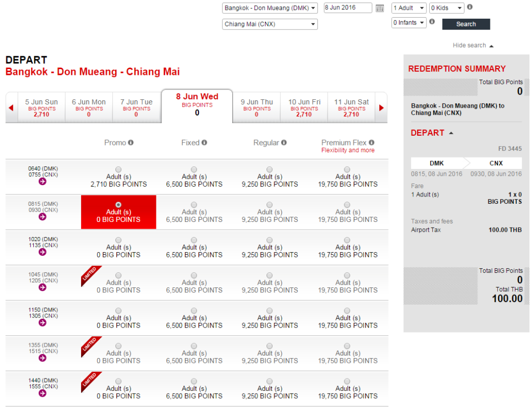Select Fixed fare for the 1355 flight
This screenshot has width=532, height=407.
[x=194, y=346]
